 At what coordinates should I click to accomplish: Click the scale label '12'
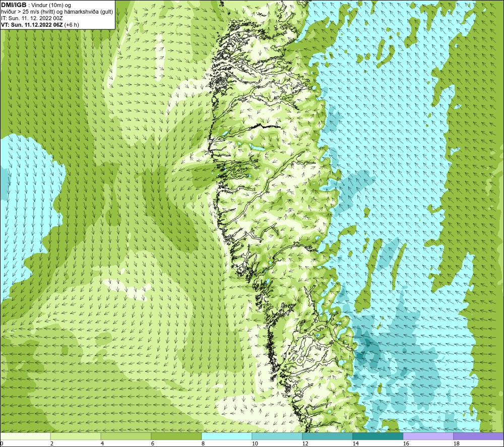pos(305,444)
